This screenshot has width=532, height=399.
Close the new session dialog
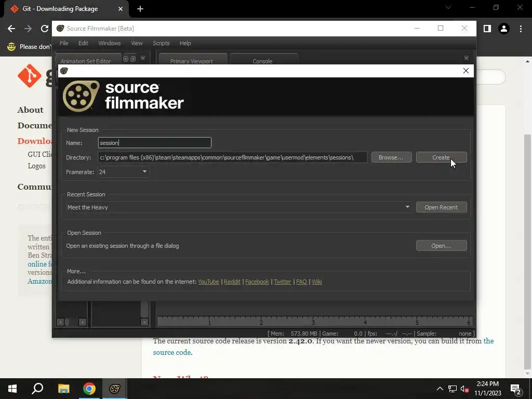[x=466, y=71]
